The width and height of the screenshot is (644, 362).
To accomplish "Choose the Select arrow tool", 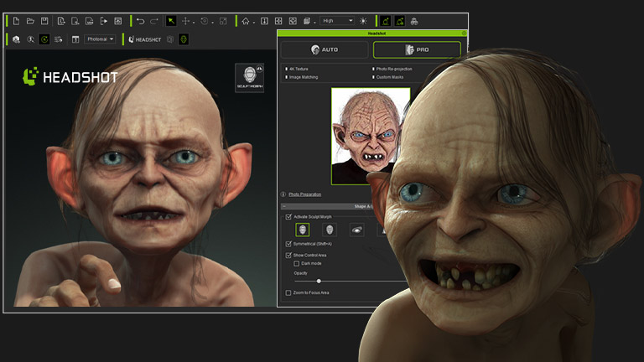I will pos(171,20).
